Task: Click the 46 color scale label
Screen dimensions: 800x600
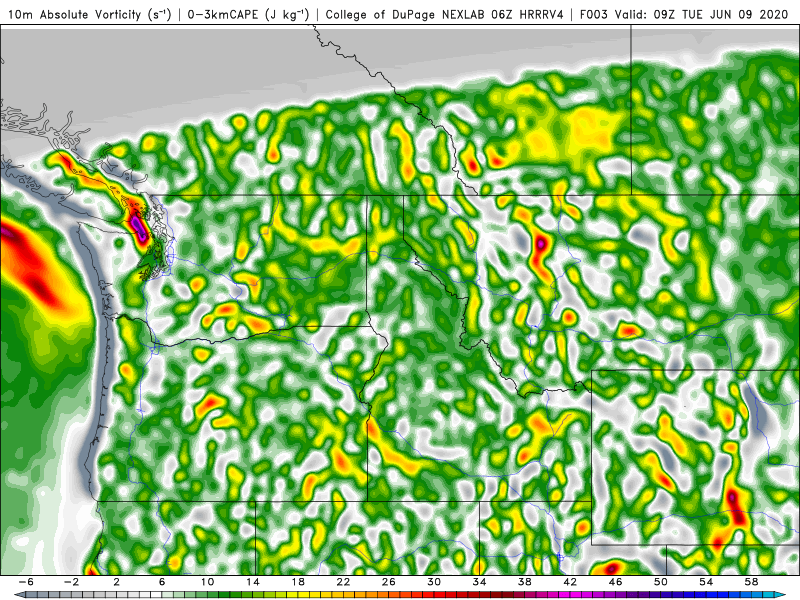Action: pos(615,582)
